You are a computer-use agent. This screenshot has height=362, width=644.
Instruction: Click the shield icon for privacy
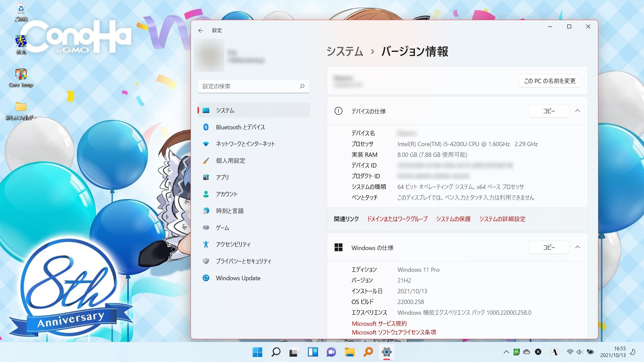[206, 261]
